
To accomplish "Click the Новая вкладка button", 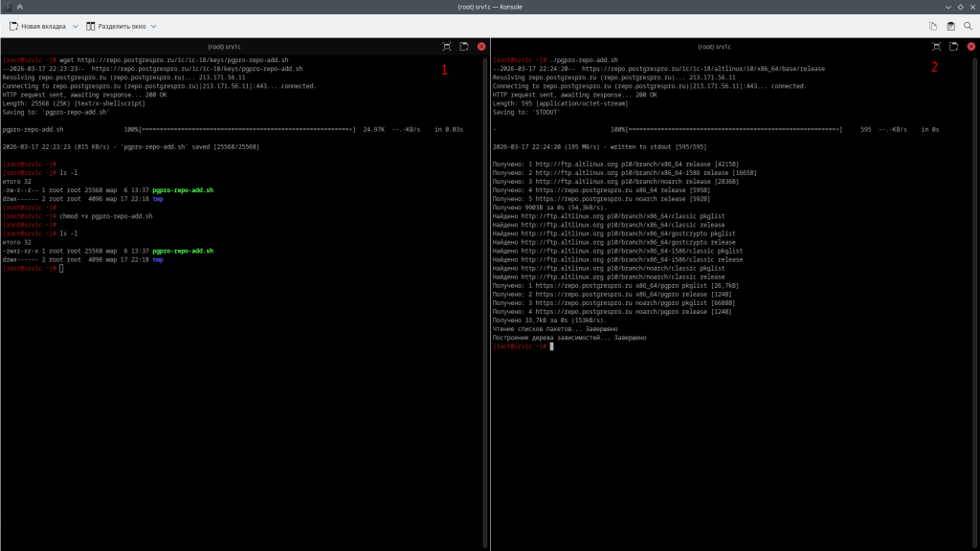I will tap(37, 26).
